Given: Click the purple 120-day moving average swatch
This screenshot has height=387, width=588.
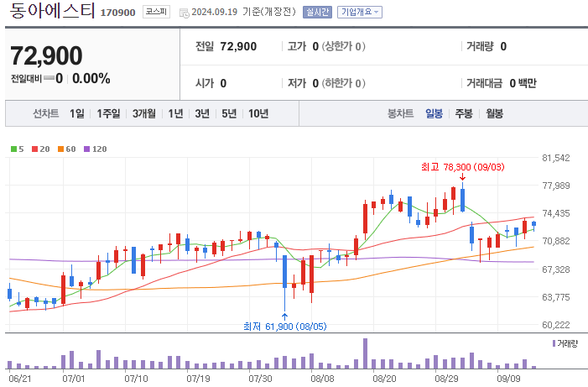Looking at the screenshot, I should tap(87, 149).
